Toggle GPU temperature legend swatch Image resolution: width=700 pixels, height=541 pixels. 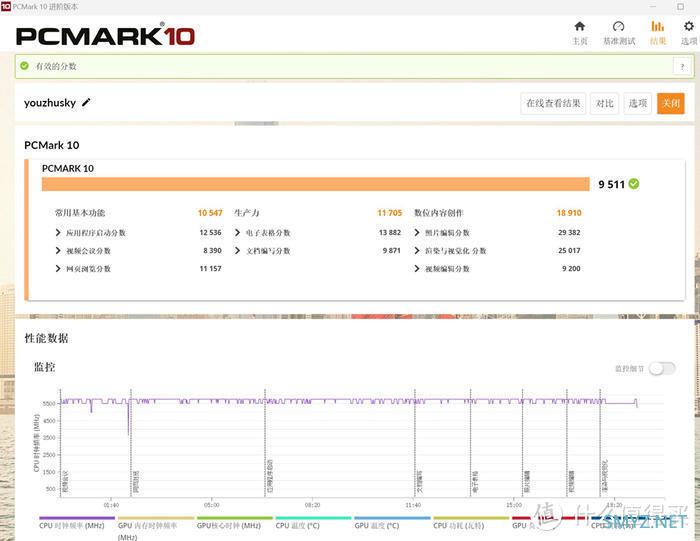coord(392,518)
